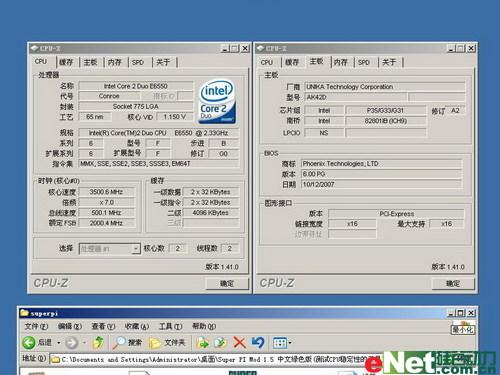Click left CPU-Z title bar icon
The width and height of the screenshot is (500, 375).
pos(34,48)
